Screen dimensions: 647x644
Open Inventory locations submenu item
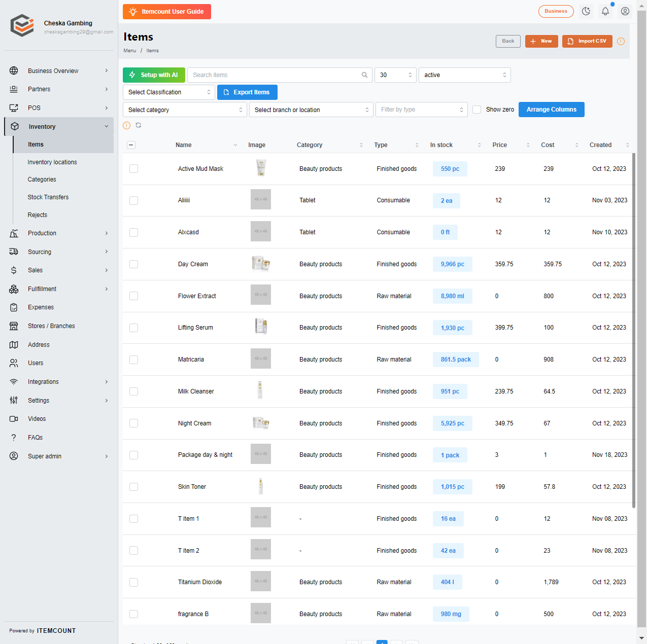click(x=52, y=162)
